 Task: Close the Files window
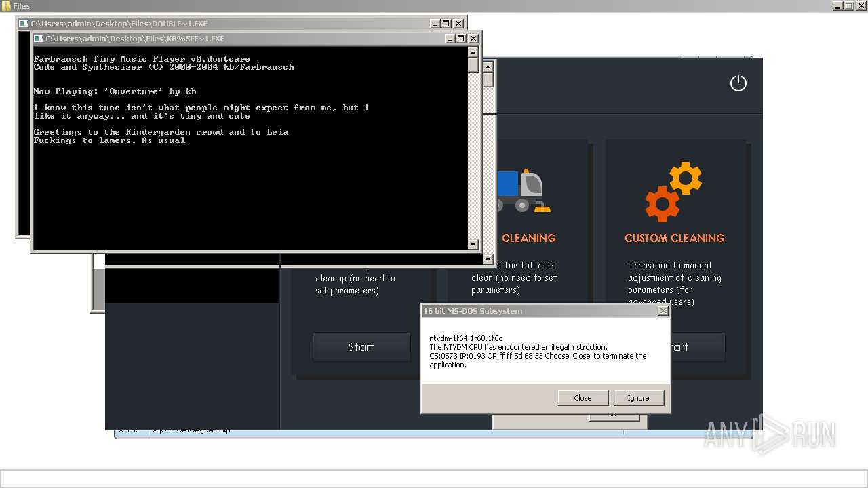click(x=861, y=6)
